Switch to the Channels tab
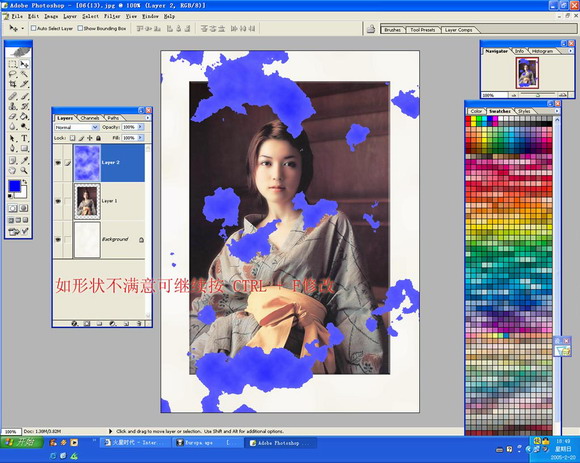This screenshot has width=580, height=463. click(90, 118)
